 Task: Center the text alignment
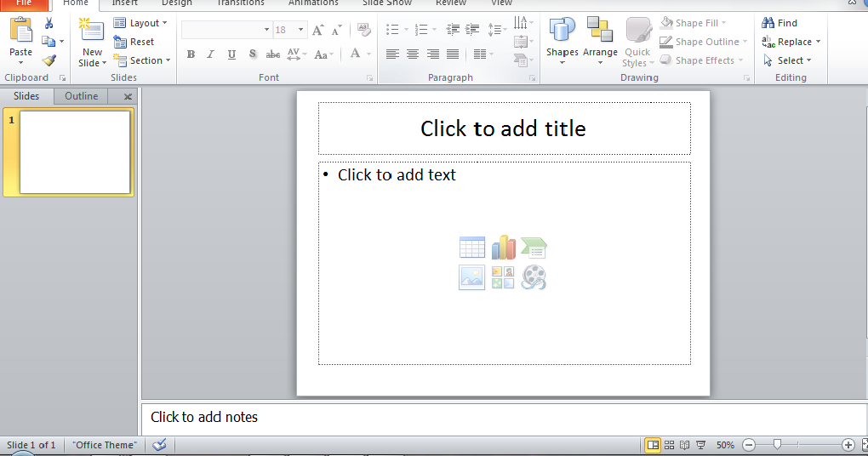pyautogui.click(x=413, y=54)
